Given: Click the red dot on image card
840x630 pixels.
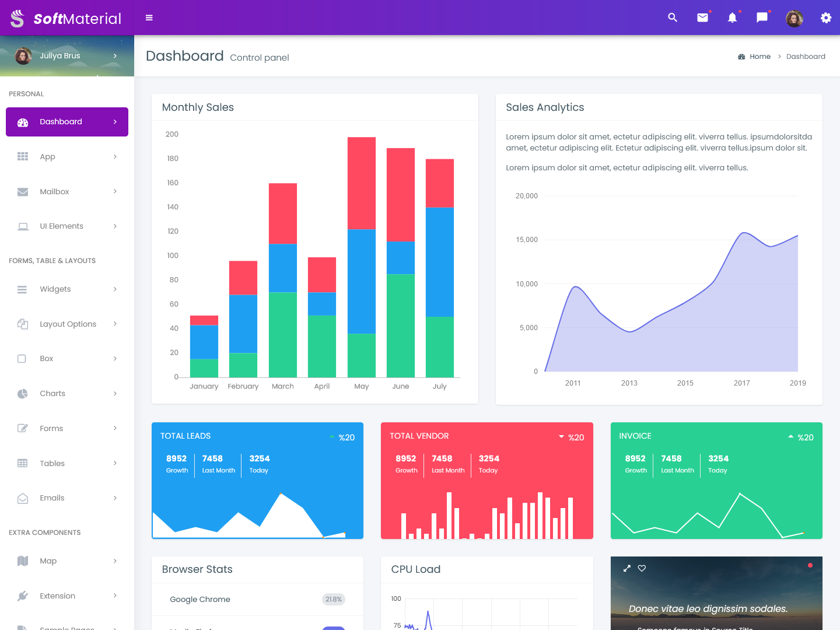Looking at the screenshot, I should (810, 565).
